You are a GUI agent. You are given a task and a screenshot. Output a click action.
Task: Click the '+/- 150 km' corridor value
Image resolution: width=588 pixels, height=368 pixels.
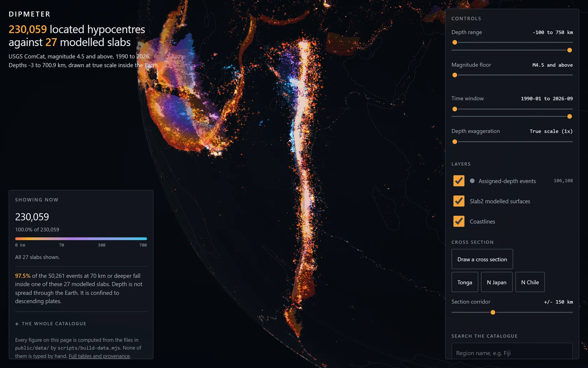click(x=558, y=302)
